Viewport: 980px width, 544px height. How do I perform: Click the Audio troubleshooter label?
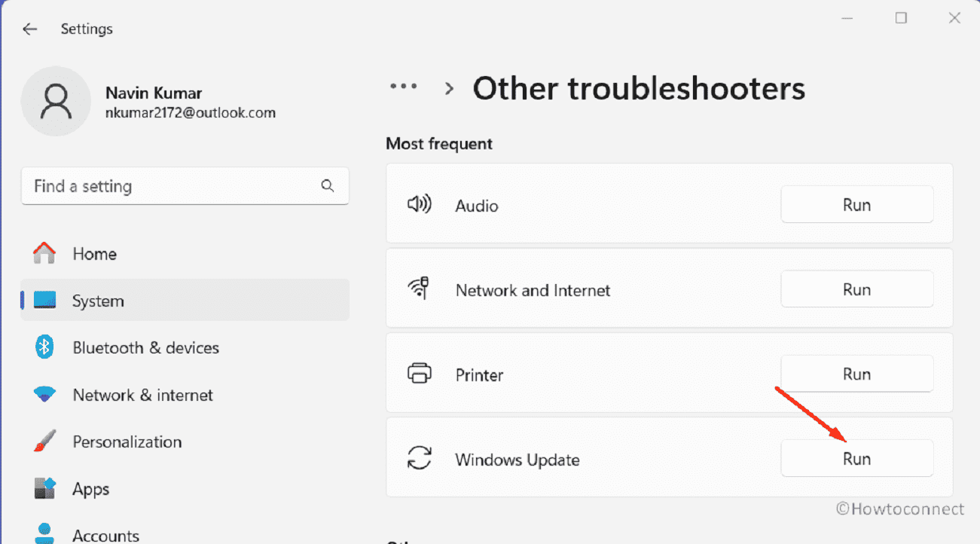pos(477,206)
